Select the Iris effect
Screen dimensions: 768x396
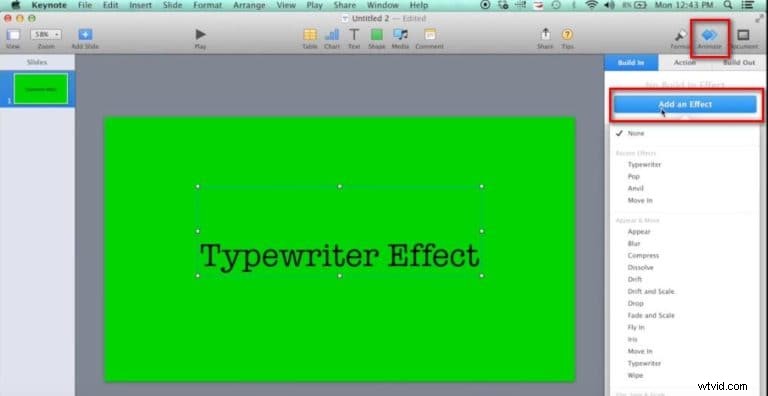pos(632,339)
